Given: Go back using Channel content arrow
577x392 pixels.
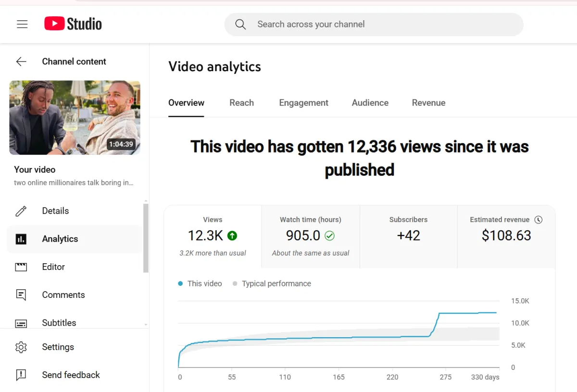Looking at the screenshot, I should tap(21, 61).
